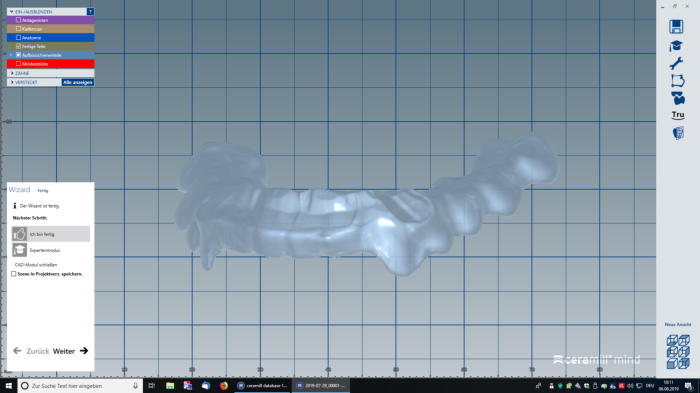Select the Tru smile icon
Image resolution: width=700 pixels, height=393 pixels.
[678, 115]
